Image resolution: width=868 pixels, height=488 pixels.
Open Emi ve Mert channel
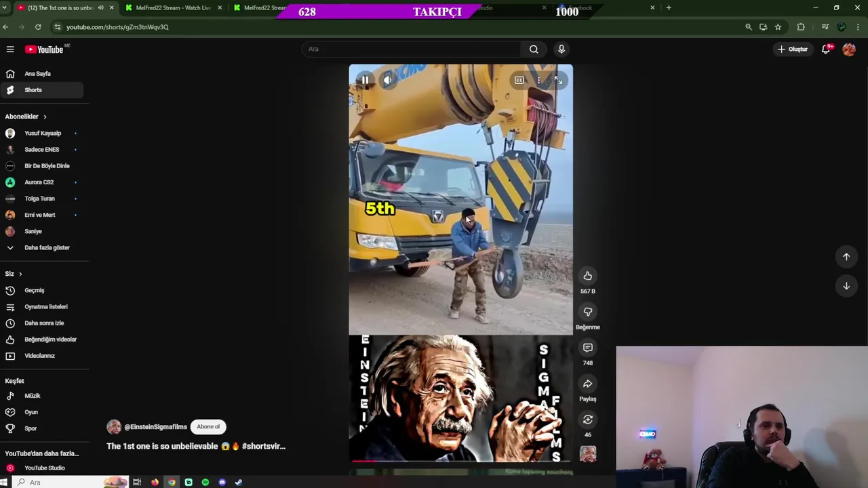42,215
